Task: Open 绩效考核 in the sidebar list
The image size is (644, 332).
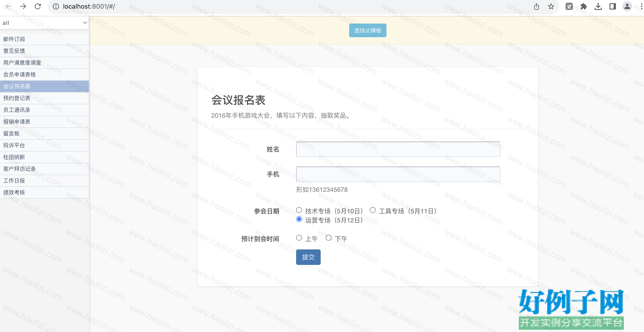Action: pyautogui.click(x=44, y=193)
